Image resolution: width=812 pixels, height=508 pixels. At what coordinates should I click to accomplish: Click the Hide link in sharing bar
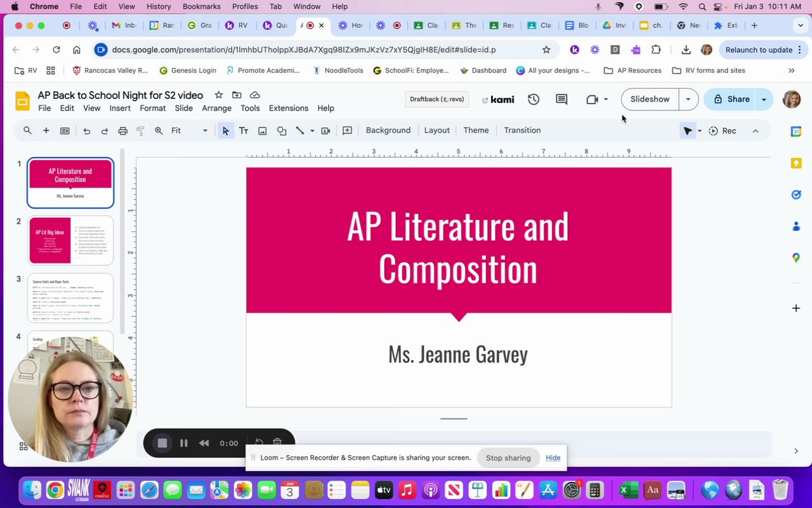(x=553, y=458)
